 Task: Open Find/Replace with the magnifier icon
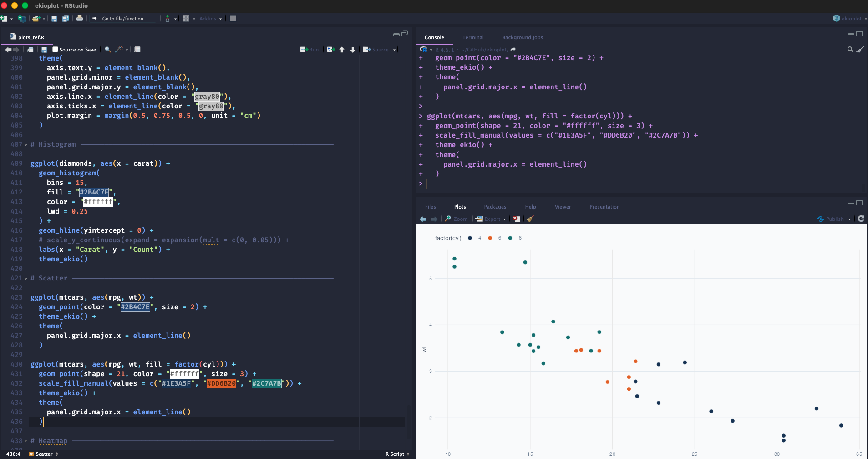(108, 50)
